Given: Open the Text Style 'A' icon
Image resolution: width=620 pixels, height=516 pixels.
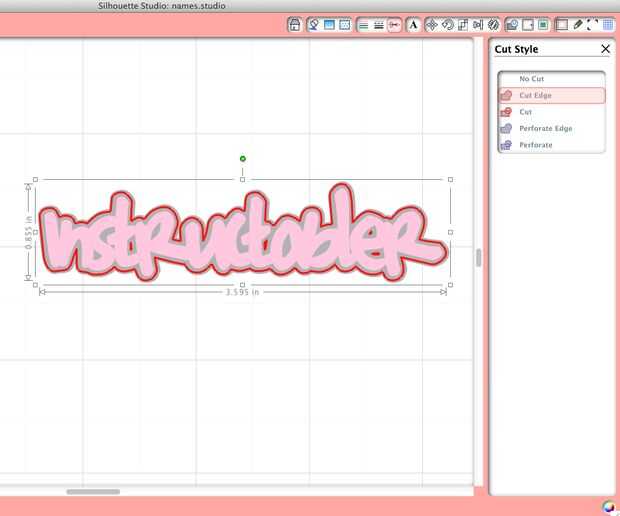Looking at the screenshot, I should coord(413,25).
